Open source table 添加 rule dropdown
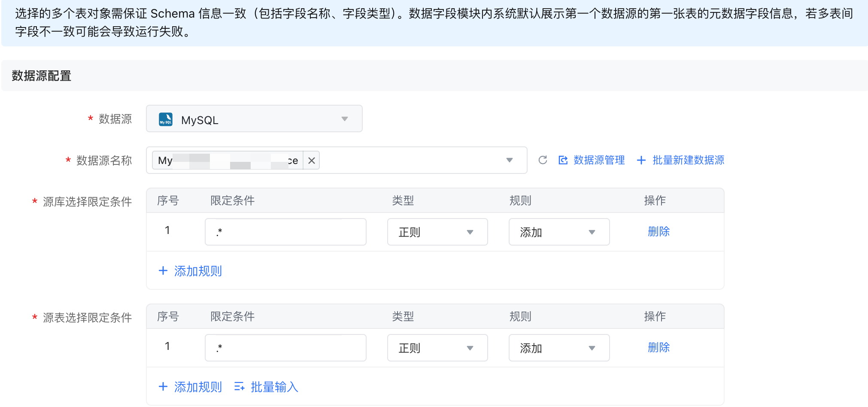 click(558, 348)
